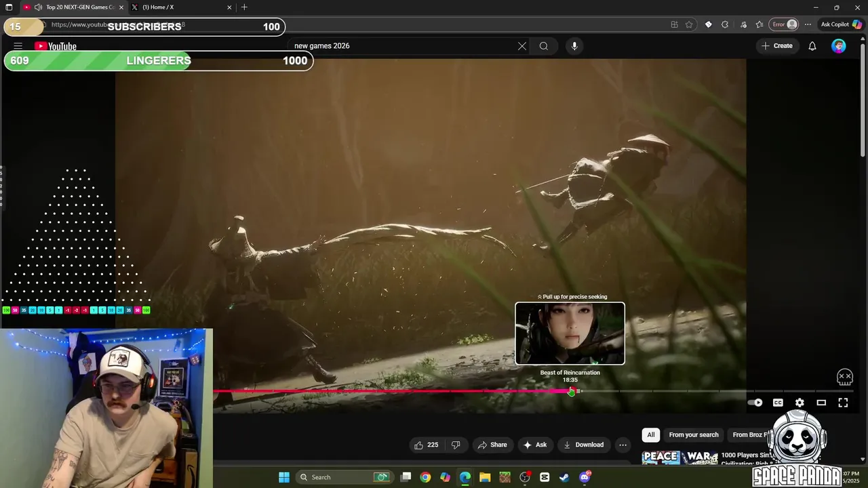Click the player's unplayed progress bar section
868x488 pixels.
(716, 391)
